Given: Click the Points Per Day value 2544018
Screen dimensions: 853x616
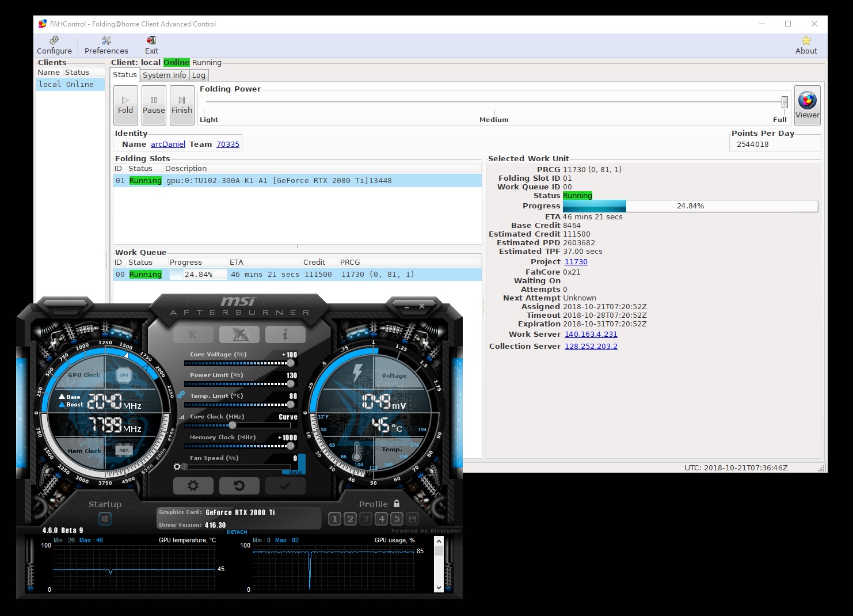Looking at the screenshot, I should (x=753, y=145).
